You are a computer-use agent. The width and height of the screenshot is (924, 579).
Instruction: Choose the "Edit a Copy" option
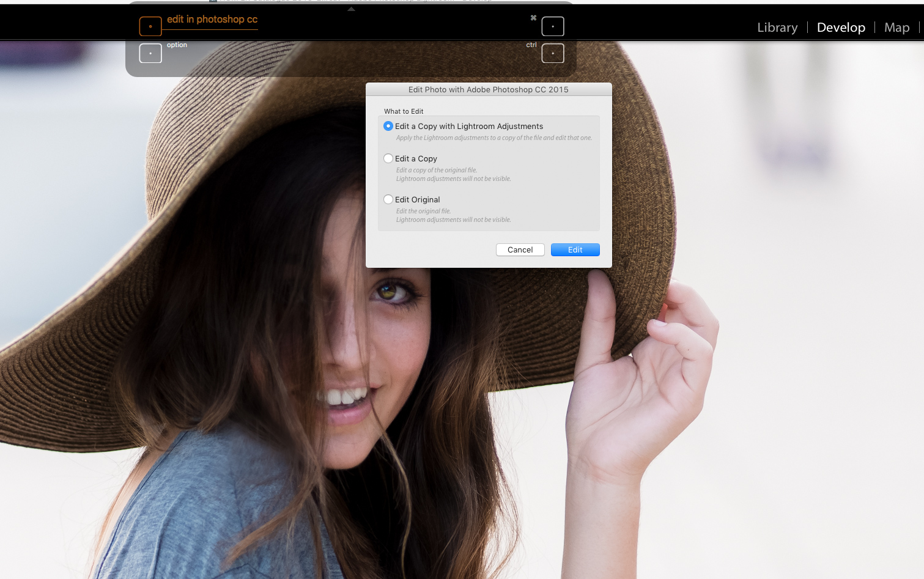[388, 158]
